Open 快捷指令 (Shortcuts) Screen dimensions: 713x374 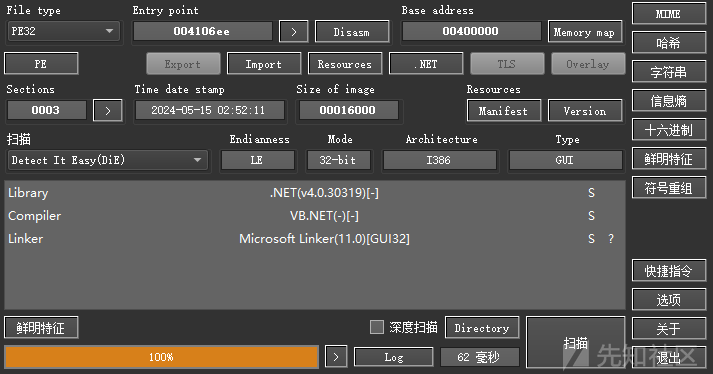click(668, 271)
